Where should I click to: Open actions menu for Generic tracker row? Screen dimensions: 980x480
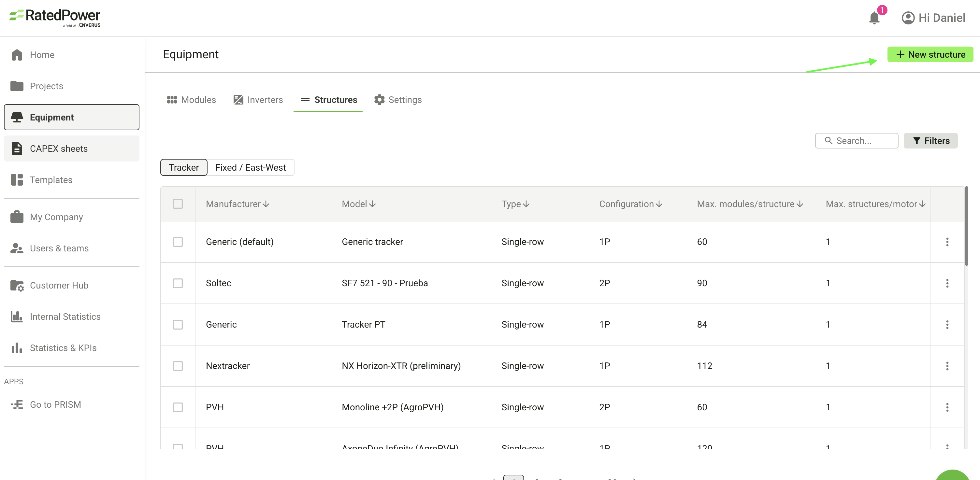947,242
